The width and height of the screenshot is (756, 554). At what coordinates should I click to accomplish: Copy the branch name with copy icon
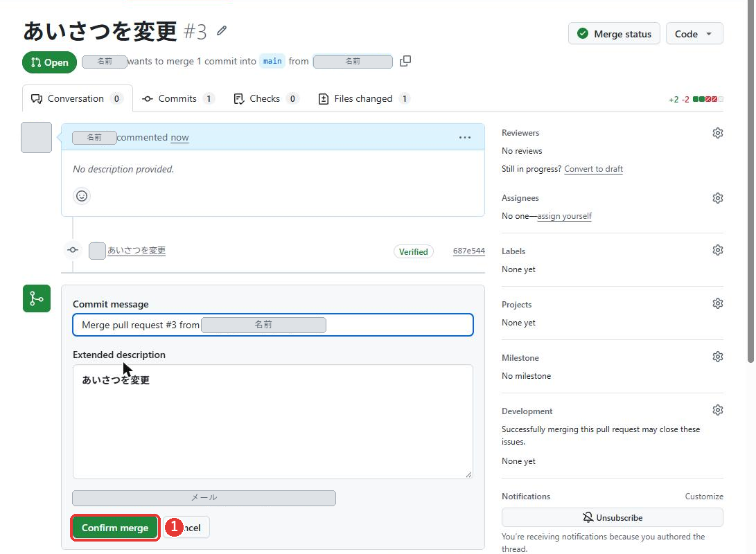405,61
